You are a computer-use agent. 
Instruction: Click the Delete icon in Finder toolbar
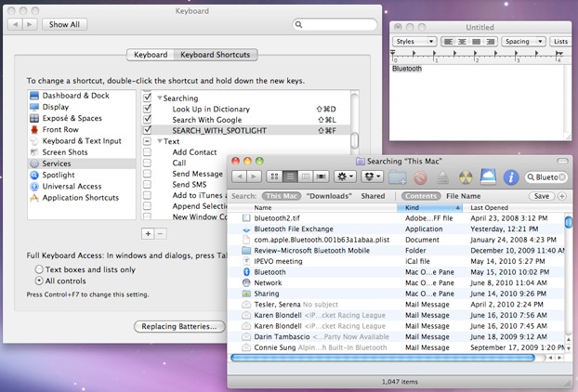[420, 177]
